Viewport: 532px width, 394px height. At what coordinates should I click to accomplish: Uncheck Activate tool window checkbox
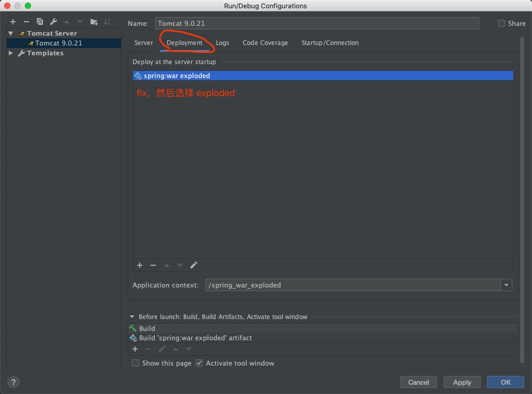[x=199, y=363]
